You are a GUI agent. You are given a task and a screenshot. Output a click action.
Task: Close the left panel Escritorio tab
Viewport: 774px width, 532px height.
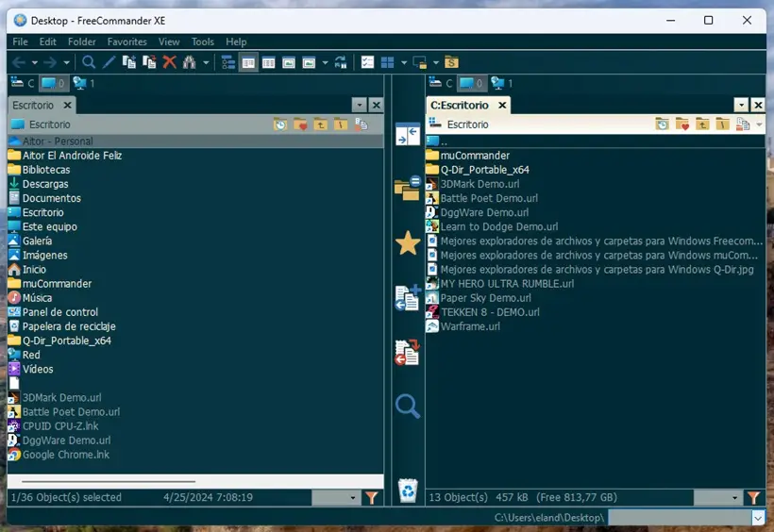coord(68,105)
